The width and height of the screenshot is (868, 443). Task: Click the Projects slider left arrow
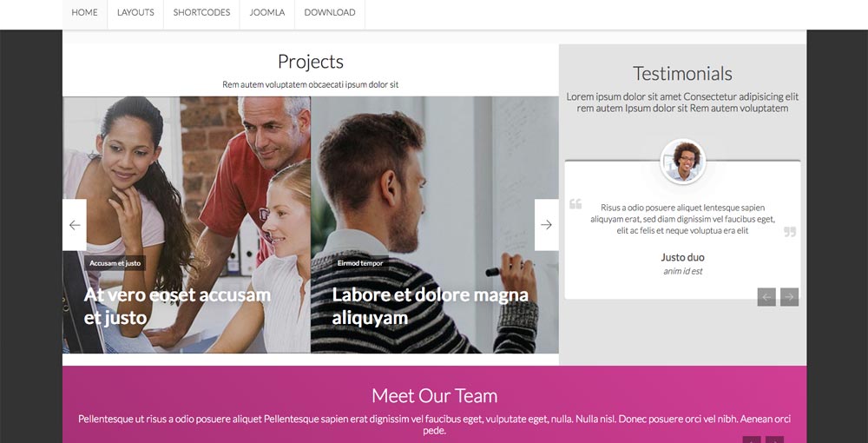[75, 225]
